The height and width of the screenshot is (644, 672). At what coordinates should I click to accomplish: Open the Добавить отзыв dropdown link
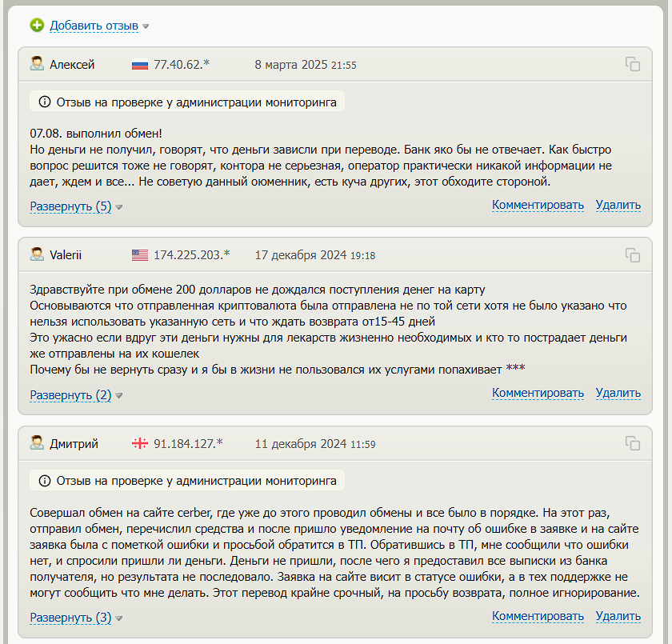94,26
